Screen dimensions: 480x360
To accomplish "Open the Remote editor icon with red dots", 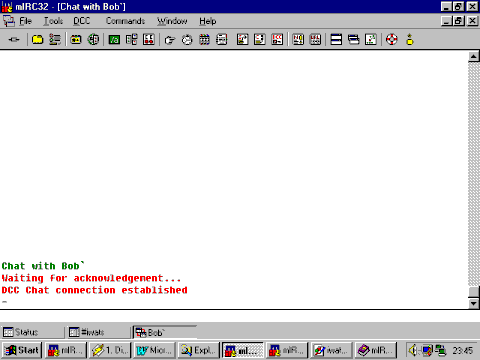I will click(x=149, y=40).
